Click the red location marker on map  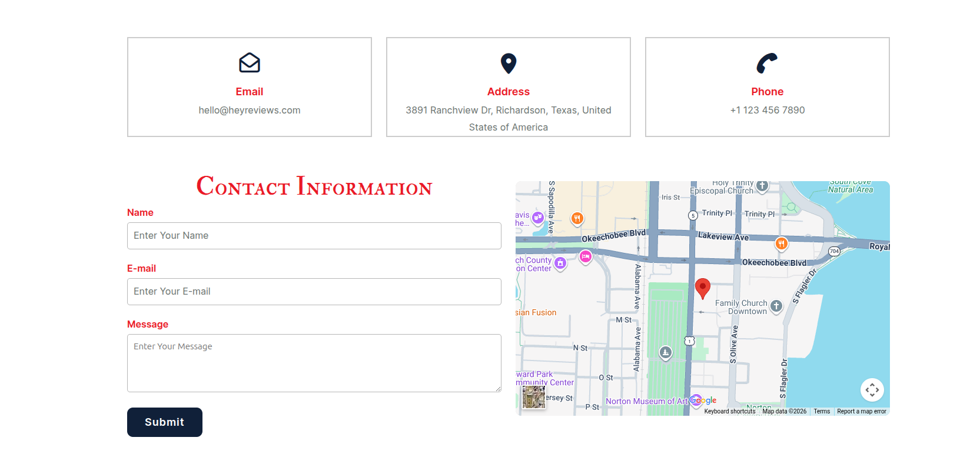(702, 288)
